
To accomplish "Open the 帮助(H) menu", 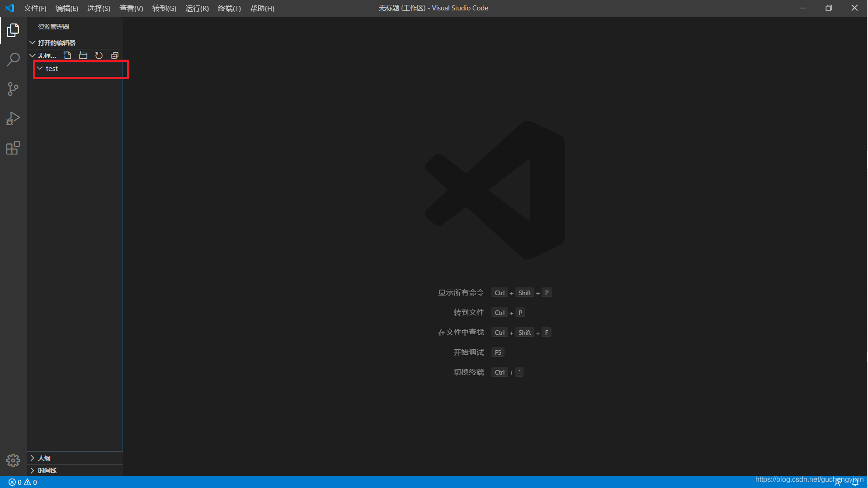I will [x=262, y=8].
